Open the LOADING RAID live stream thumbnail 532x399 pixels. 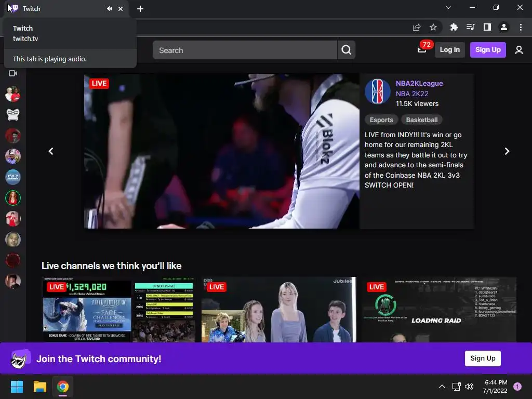pyautogui.click(x=439, y=310)
